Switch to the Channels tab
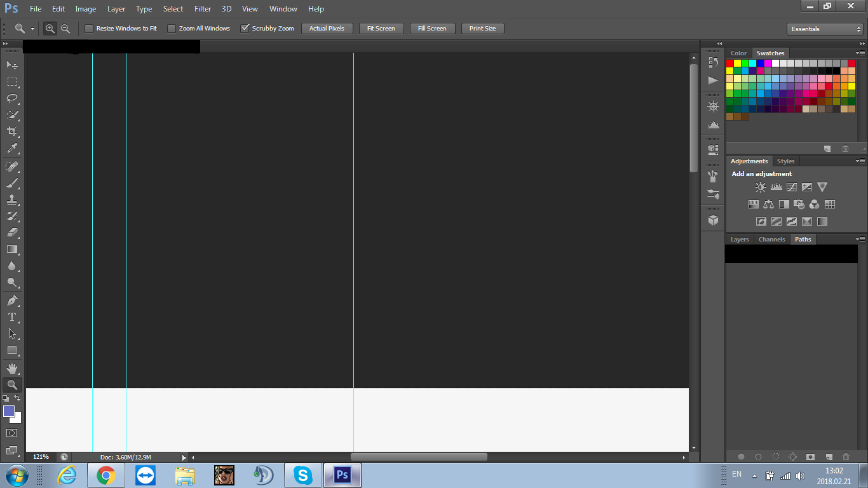The image size is (868, 488). 772,240
